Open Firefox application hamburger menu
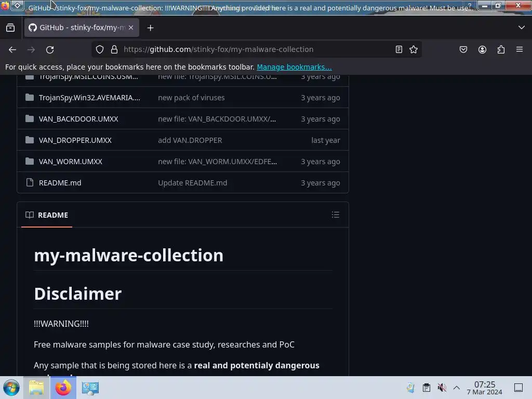Image resolution: width=532 pixels, height=399 pixels. 520,49
